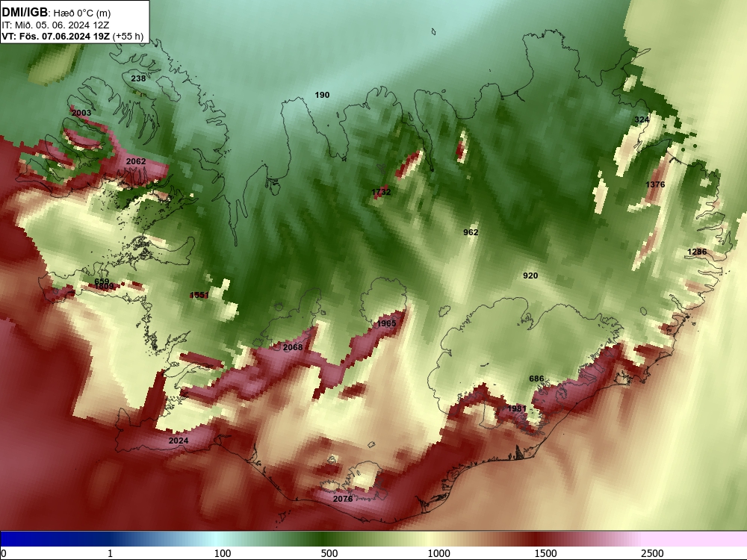Click the map value 920

pos(530,276)
